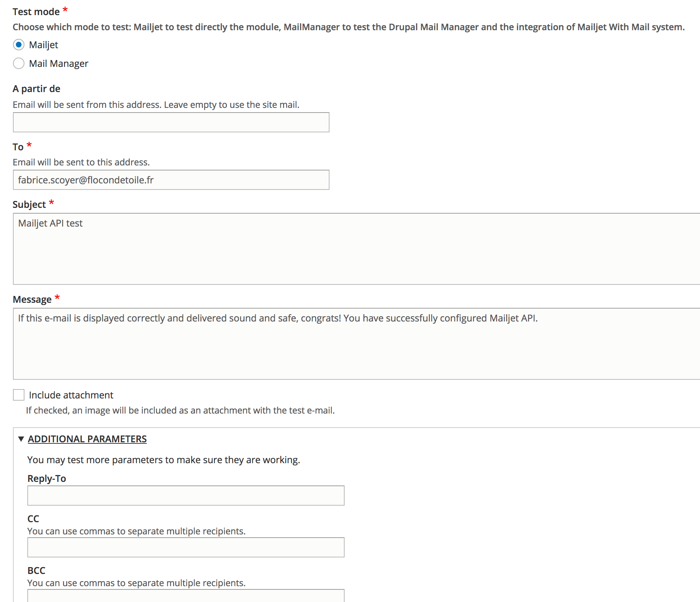Screen dimensions: 700x602
Task: Click the To address input field
Action: (171, 180)
